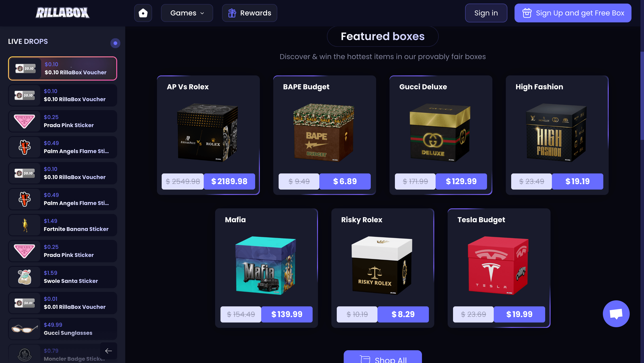Open the Mafia box image
644x363 pixels.
[x=266, y=266]
